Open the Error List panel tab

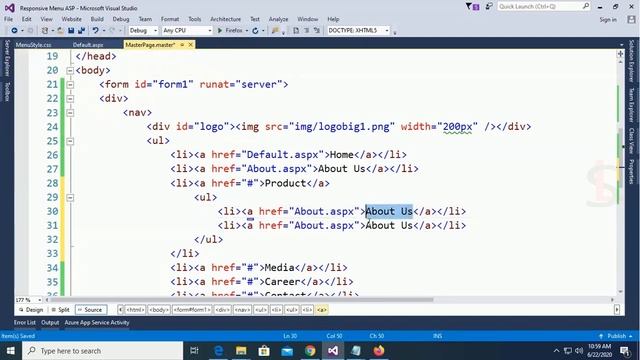25,322
